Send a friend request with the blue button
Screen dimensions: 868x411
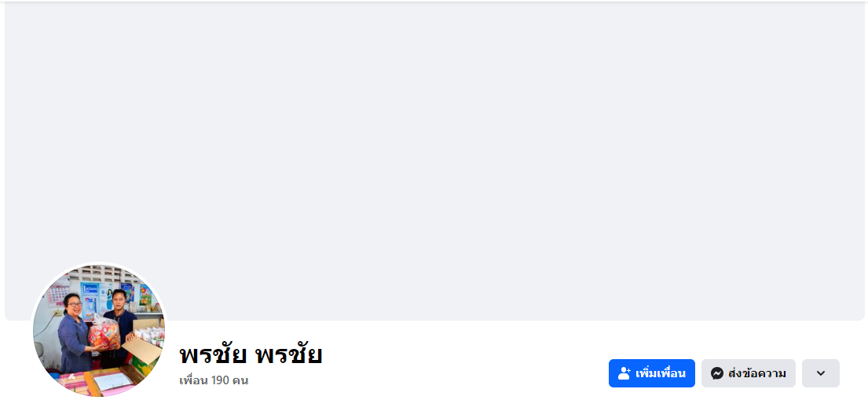tap(651, 373)
